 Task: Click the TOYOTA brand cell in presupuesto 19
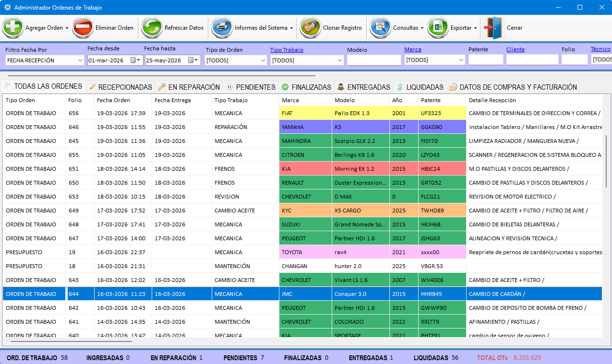point(305,252)
